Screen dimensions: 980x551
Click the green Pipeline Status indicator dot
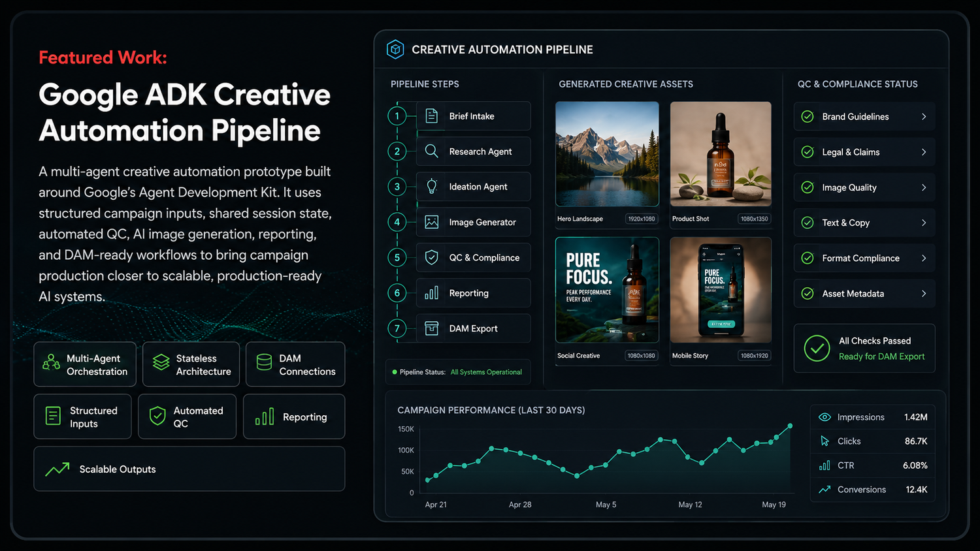[x=395, y=372]
